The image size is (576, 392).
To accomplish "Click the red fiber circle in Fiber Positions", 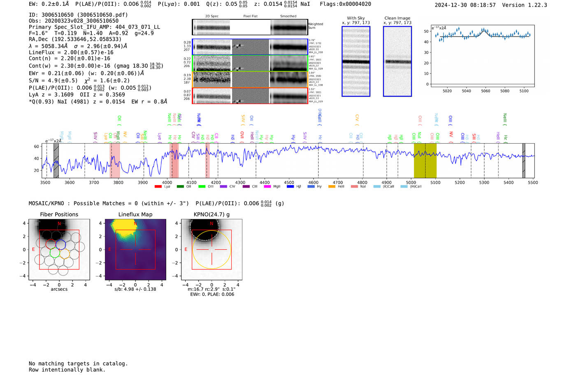I will click(50, 244).
